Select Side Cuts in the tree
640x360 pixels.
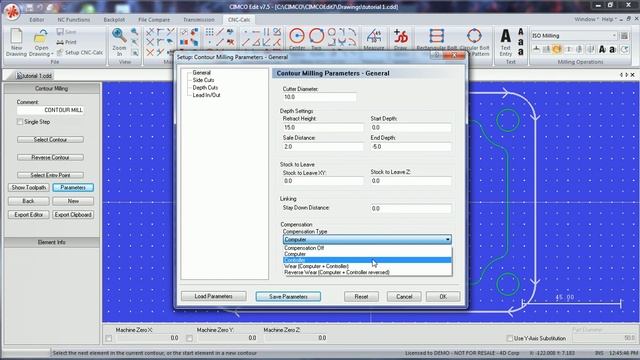click(203, 80)
